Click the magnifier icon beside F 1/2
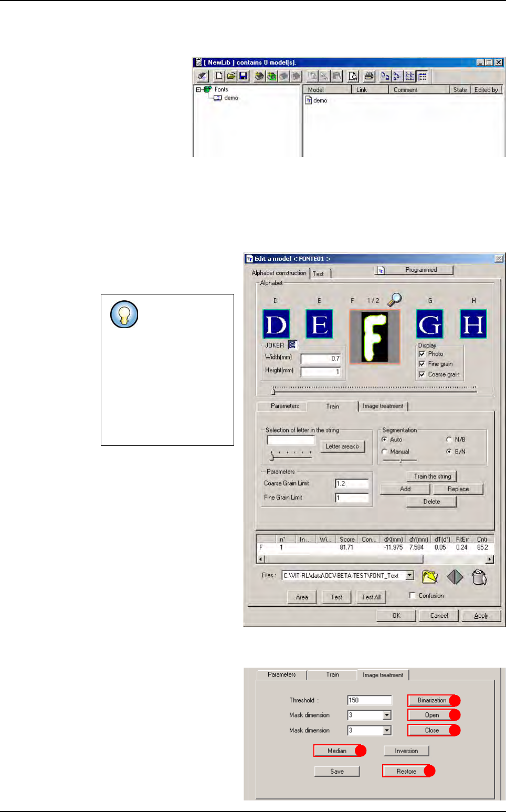Image resolution: width=506 pixels, height=812 pixels. (395, 299)
